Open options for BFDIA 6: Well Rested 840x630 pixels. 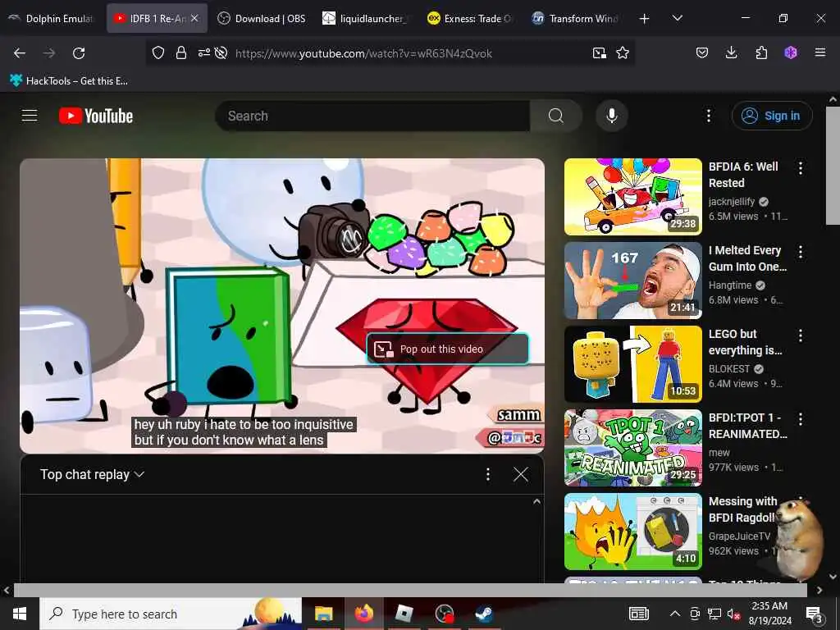pos(801,168)
